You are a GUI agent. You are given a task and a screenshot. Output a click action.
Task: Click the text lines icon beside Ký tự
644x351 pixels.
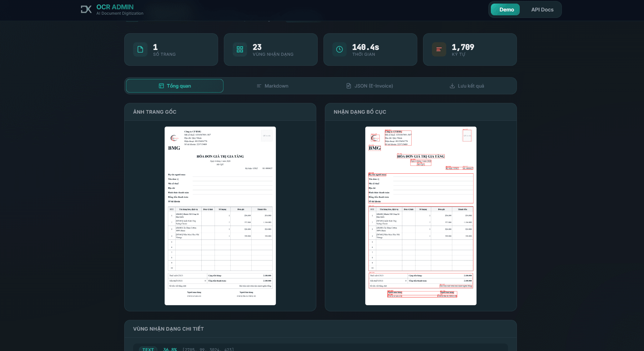coord(439,49)
